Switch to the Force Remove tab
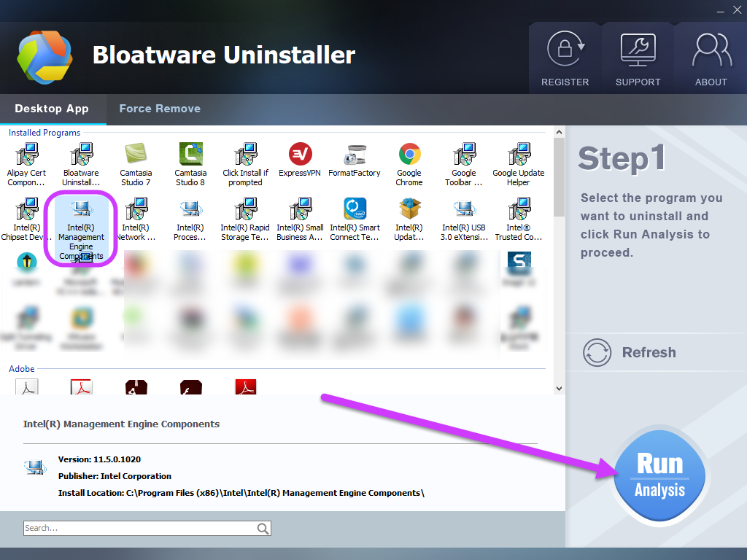747x560 pixels. click(159, 108)
